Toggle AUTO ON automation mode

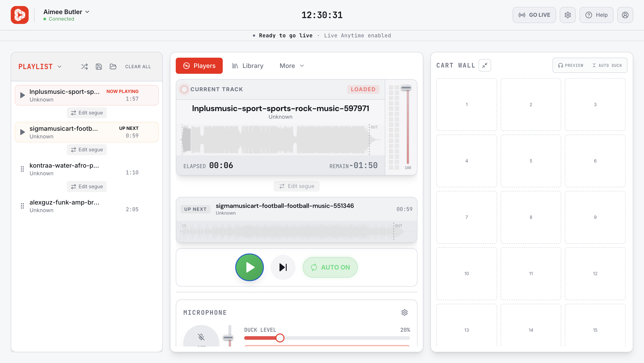pyautogui.click(x=330, y=267)
